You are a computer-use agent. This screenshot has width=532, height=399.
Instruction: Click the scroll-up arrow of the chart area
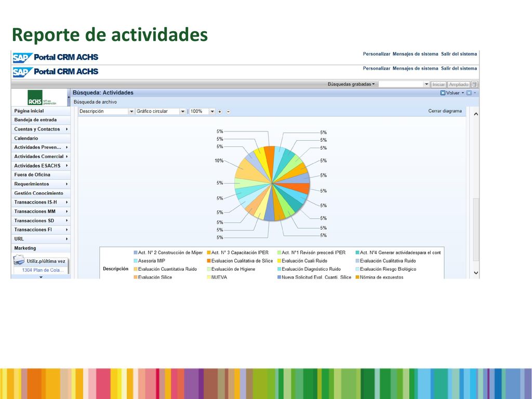point(476,114)
